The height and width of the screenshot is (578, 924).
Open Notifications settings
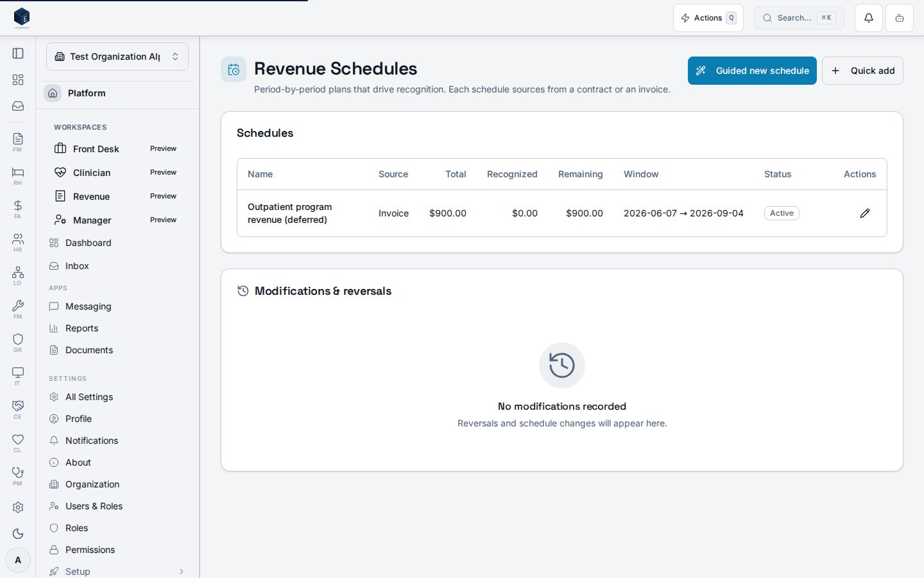point(117,441)
